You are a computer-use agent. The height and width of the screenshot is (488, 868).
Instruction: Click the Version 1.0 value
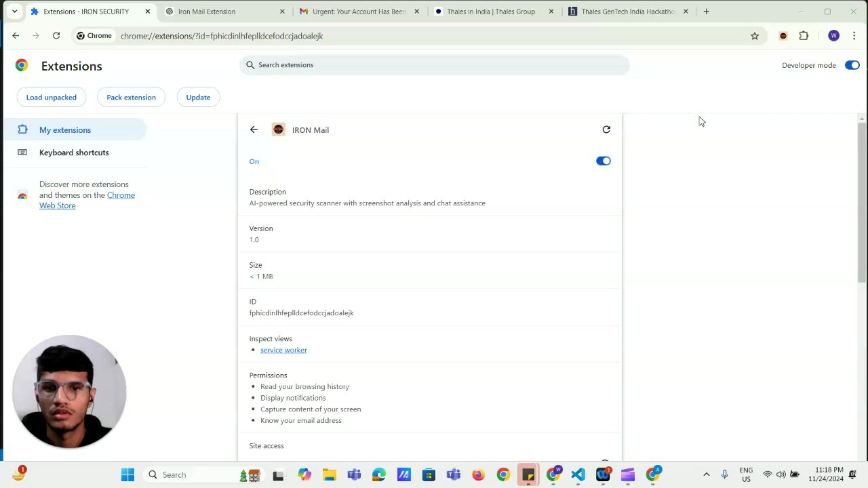254,240
